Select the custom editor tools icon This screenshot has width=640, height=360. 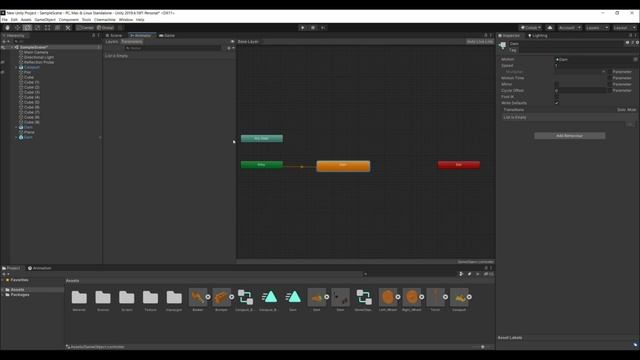point(68,28)
